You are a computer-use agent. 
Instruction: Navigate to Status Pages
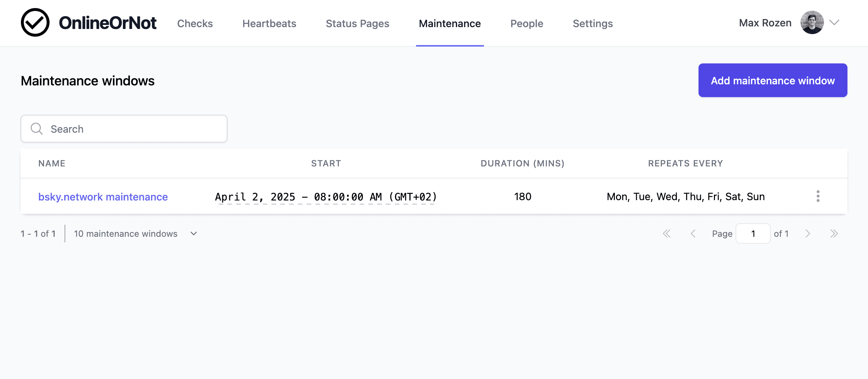click(x=357, y=23)
